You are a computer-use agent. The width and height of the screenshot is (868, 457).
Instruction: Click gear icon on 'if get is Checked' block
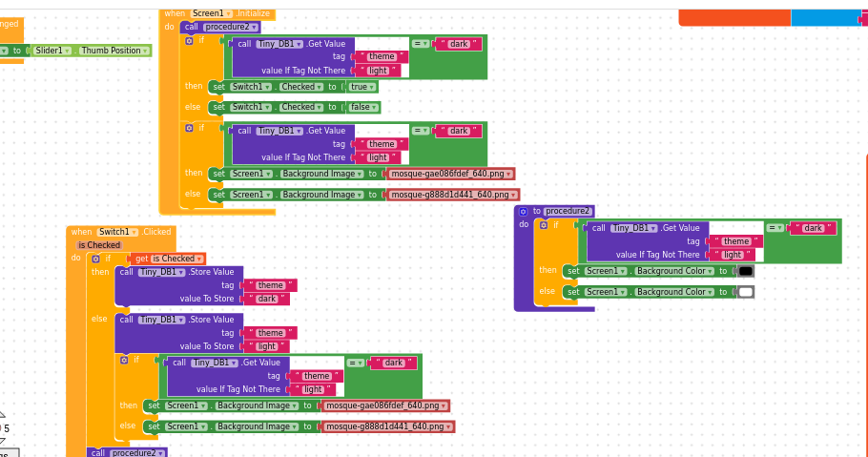coord(95,259)
